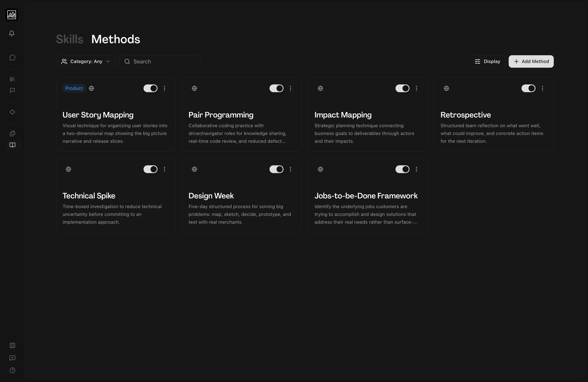Image resolution: width=588 pixels, height=382 pixels.
Task: Open the Display settings button
Action: [x=487, y=61]
